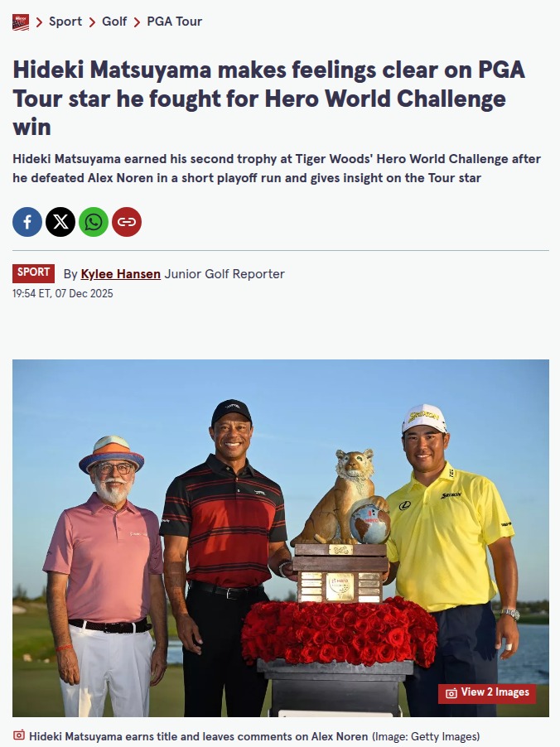Click the main trophy presentation photo

tap(281, 537)
